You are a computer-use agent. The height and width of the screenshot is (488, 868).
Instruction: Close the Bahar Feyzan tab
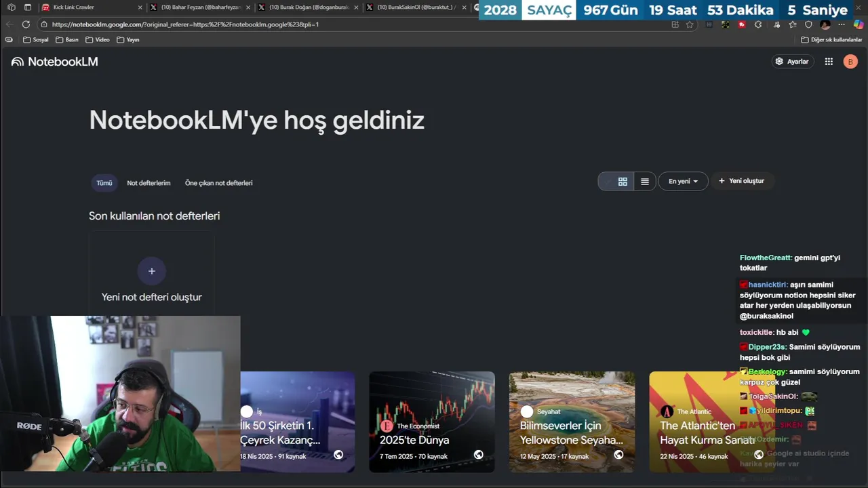click(249, 7)
